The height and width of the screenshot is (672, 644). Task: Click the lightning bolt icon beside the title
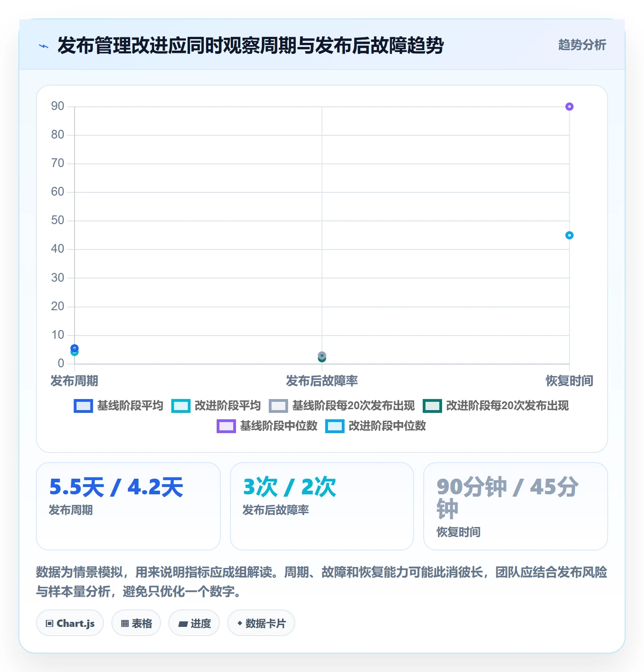(x=44, y=46)
